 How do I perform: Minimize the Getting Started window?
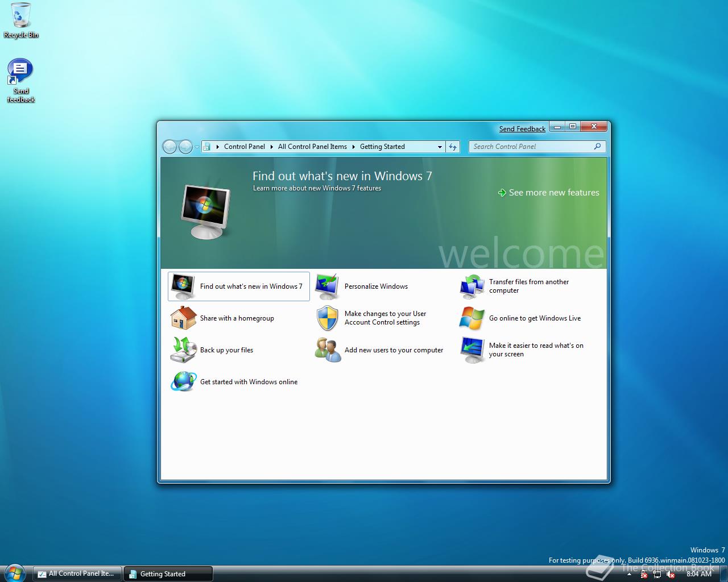[x=558, y=127]
